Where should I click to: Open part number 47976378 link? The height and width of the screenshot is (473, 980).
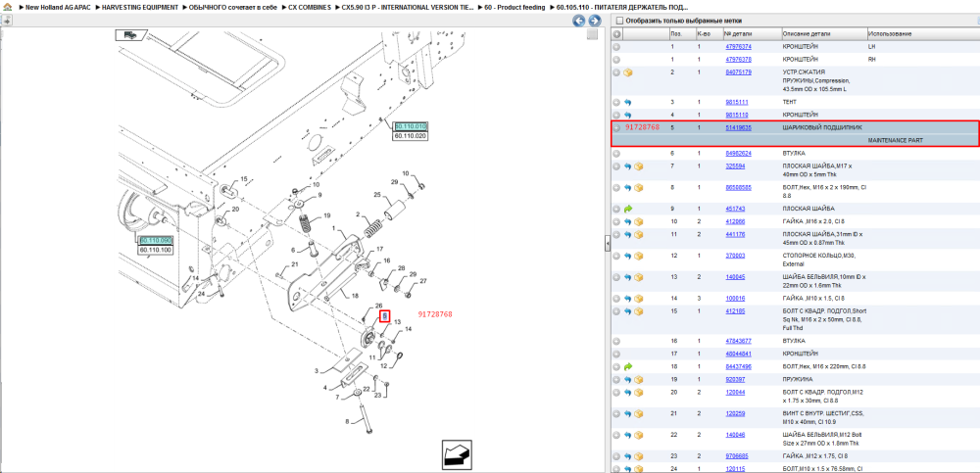coord(738,60)
